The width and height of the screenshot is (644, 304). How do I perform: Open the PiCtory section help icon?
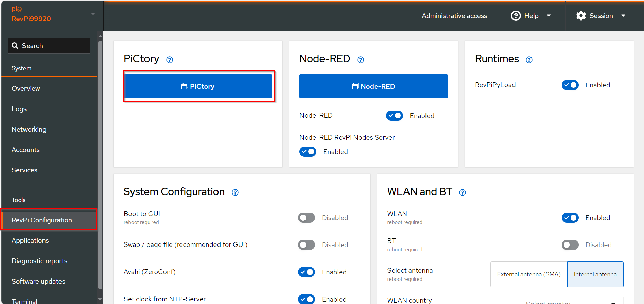click(x=170, y=60)
